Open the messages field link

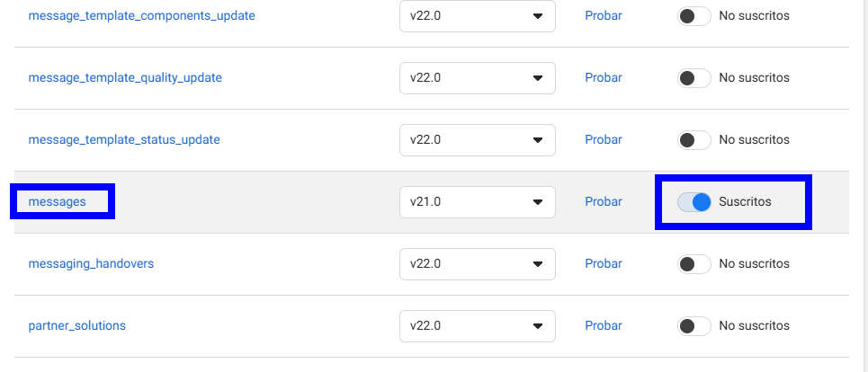58,202
